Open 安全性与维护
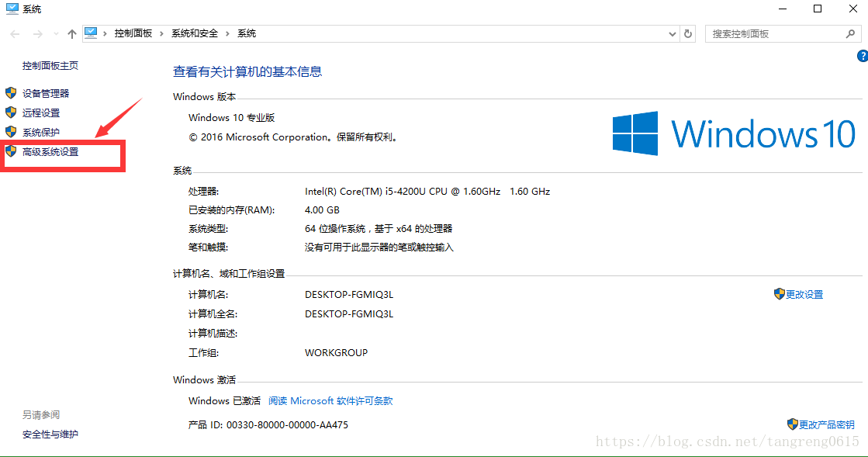Image resolution: width=868 pixels, height=457 pixels. pyautogui.click(x=50, y=434)
